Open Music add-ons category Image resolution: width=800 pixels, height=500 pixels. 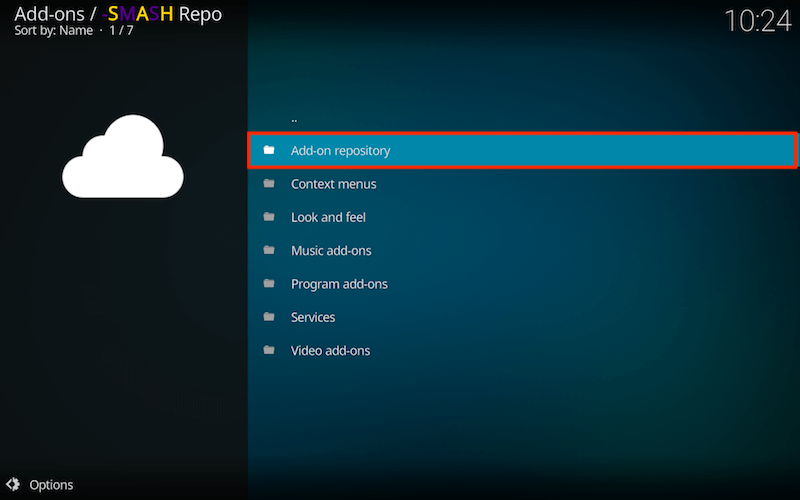click(522, 251)
